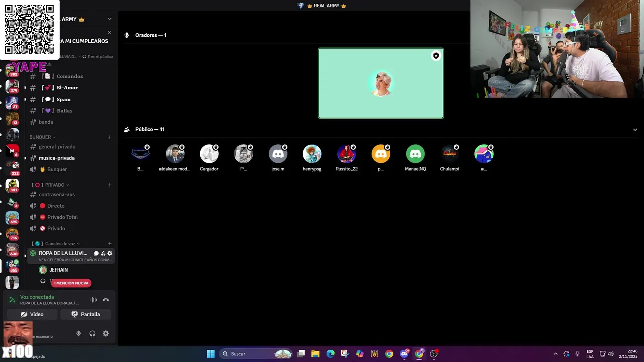The image size is (644, 362).
Task: Collapse the PRIVADO category
Action: point(50,185)
